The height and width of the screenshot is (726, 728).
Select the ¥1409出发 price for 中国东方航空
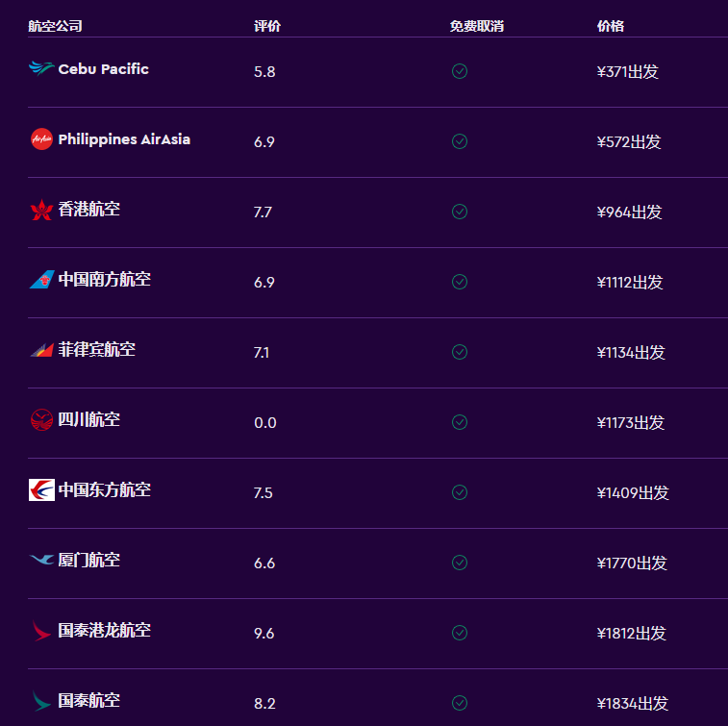coord(632,493)
